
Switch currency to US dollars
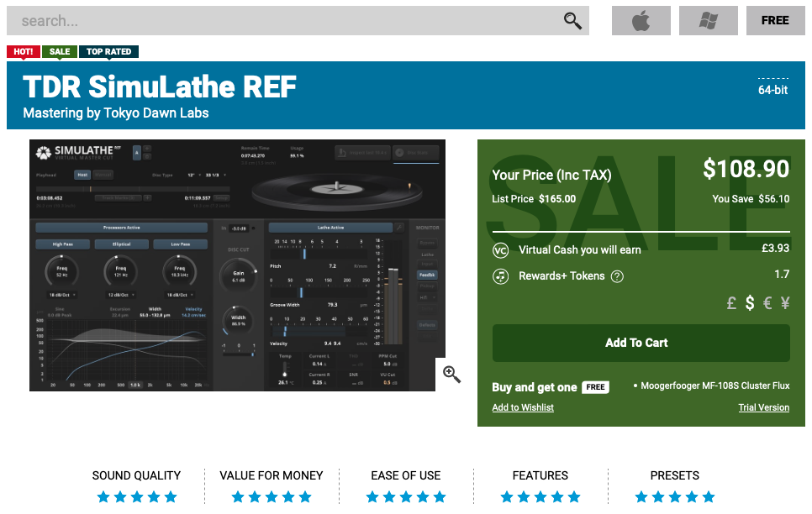(x=749, y=303)
